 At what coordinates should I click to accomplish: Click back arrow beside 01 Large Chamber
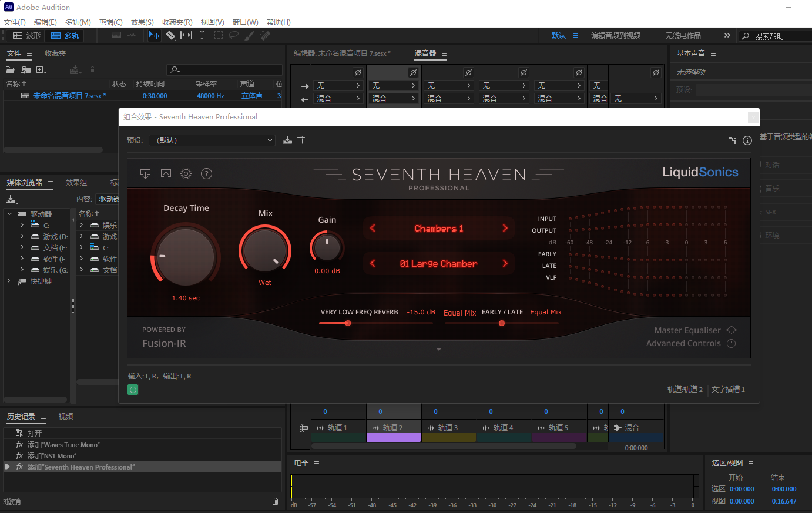tap(372, 263)
